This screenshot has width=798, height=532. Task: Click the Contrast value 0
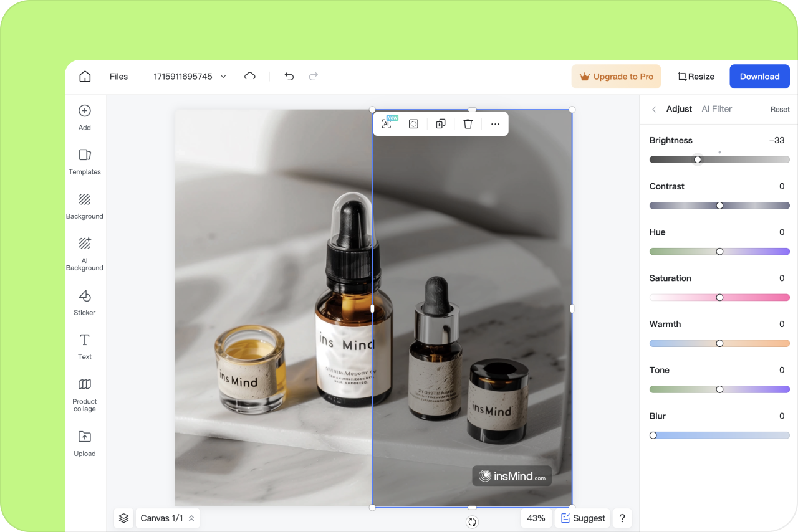[782, 186]
